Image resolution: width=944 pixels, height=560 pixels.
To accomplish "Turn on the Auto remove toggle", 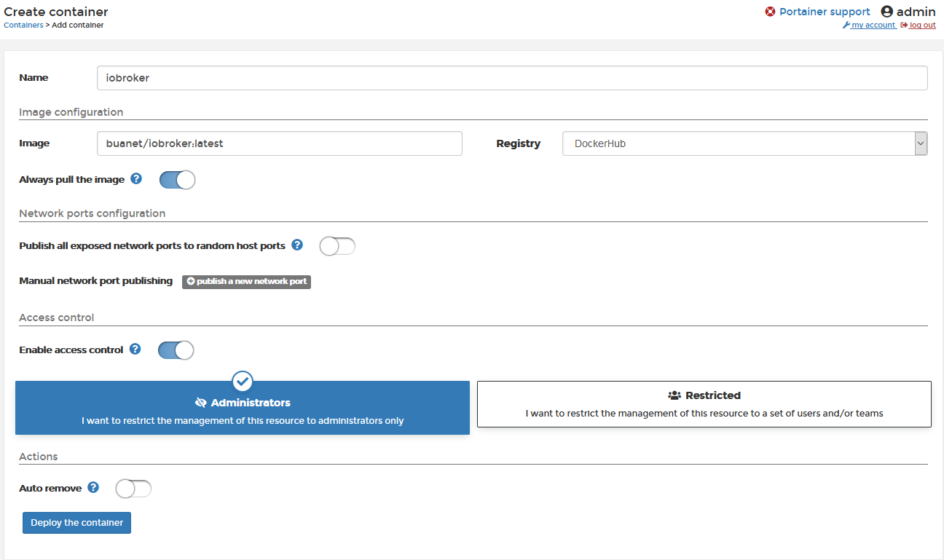I will pos(133,489).
